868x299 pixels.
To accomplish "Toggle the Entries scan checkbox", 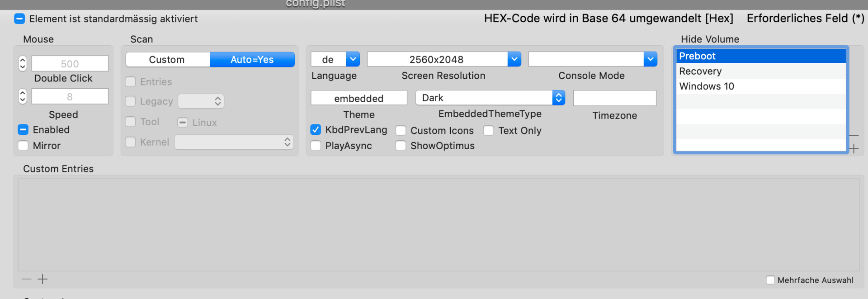I will point(130,82).
